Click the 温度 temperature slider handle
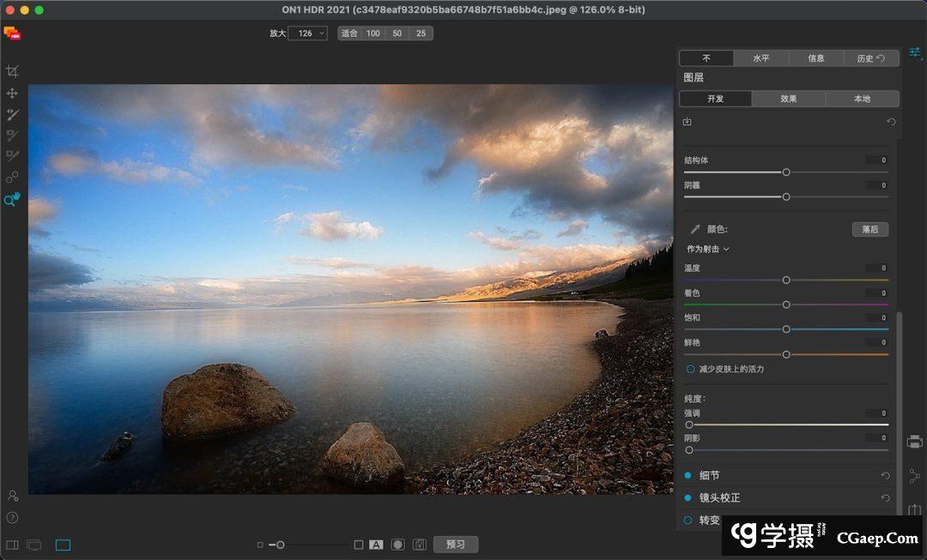The height and width of the screenshot is (560, 927). pyautogui.click(x=785, y=280)
